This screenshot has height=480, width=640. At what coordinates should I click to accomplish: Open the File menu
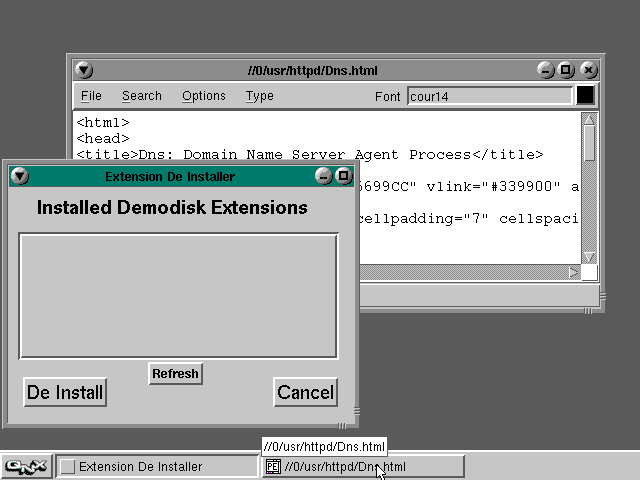click(91, 96)
